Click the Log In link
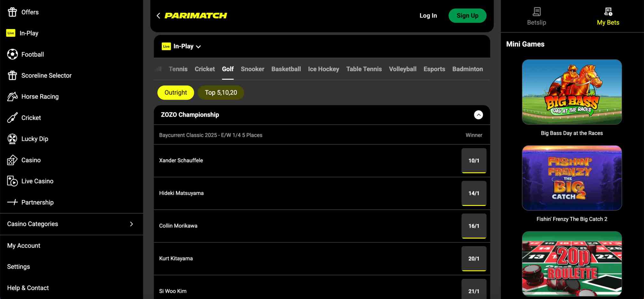The width and height of the screenshot is (644, 299). click(428, 15)
